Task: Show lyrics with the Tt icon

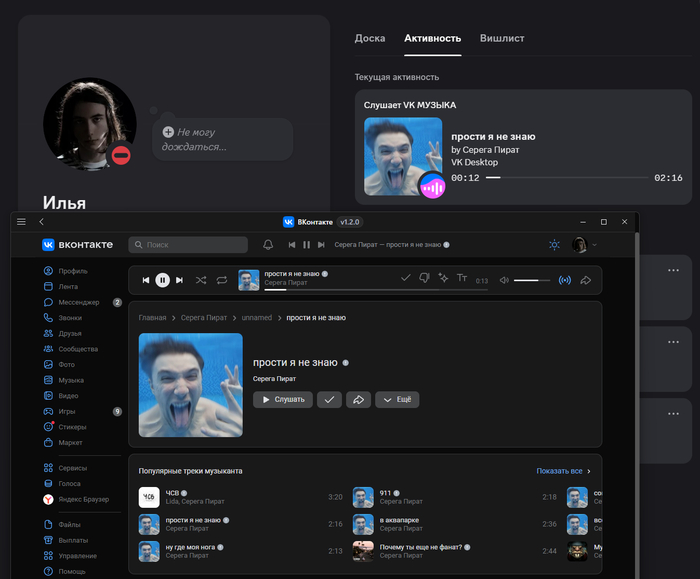Action: coord(462,278)
